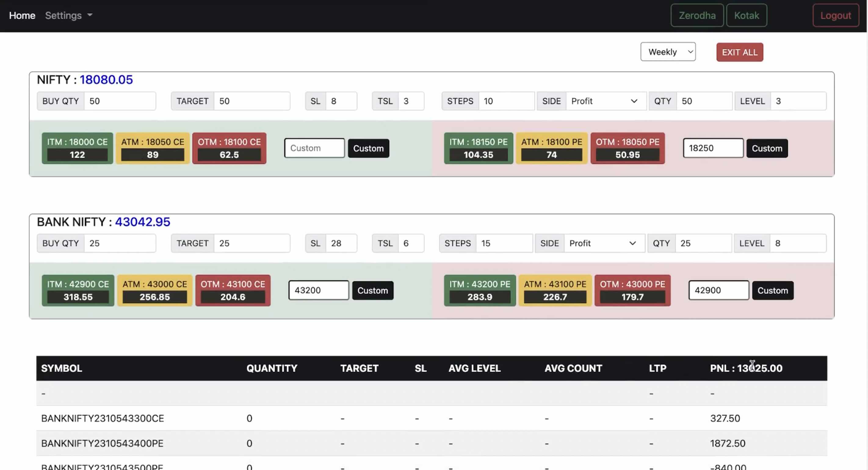Edit the BANK NIFTY SL value 28
The width and height of the screenshot is (868, 470).
point(341,243)
